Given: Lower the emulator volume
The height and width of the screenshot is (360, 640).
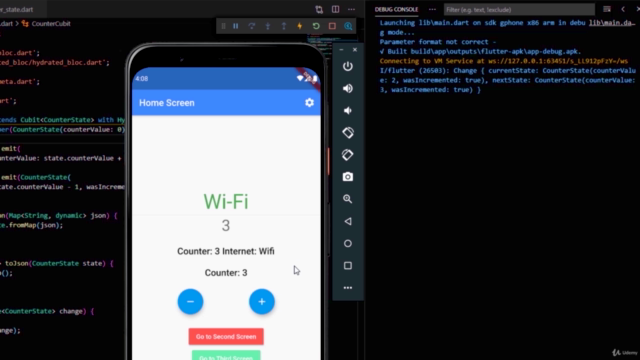Looking at the screenshot, I should 348,111.
